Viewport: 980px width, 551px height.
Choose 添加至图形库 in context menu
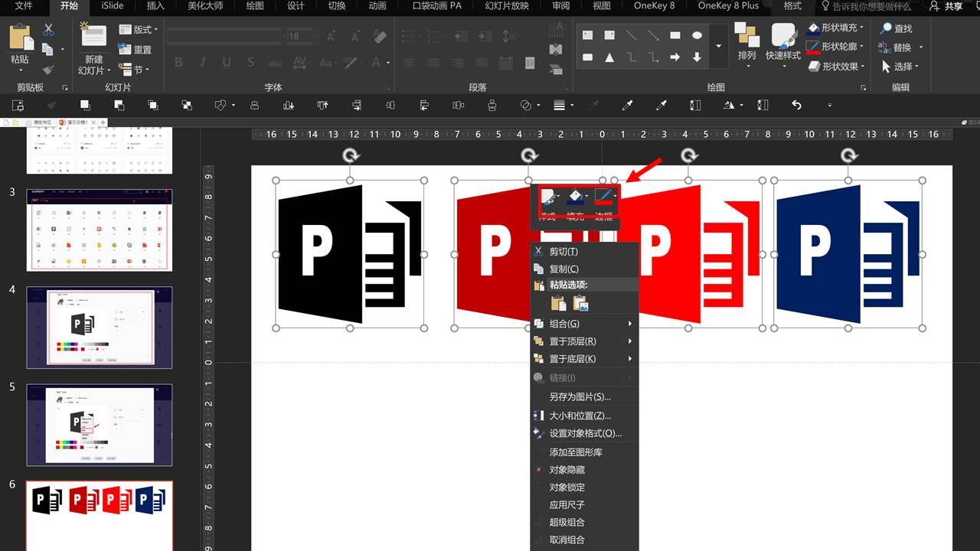584,452
